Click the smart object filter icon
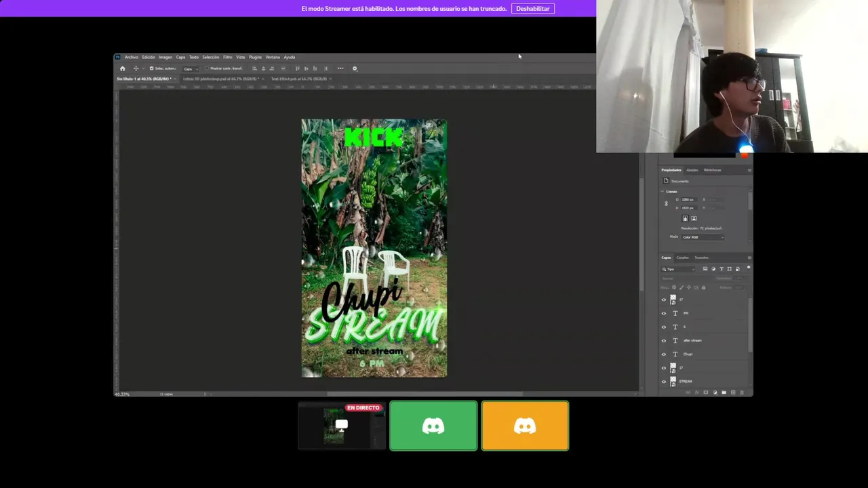Image resolution: width=868 pixels, height=488 pixels. tap(738, 269)
